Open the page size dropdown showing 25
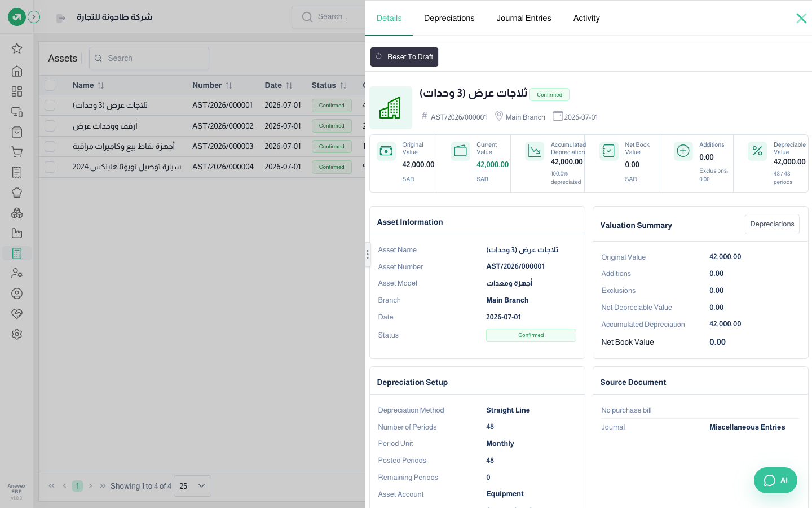 (x=192, y=486)
